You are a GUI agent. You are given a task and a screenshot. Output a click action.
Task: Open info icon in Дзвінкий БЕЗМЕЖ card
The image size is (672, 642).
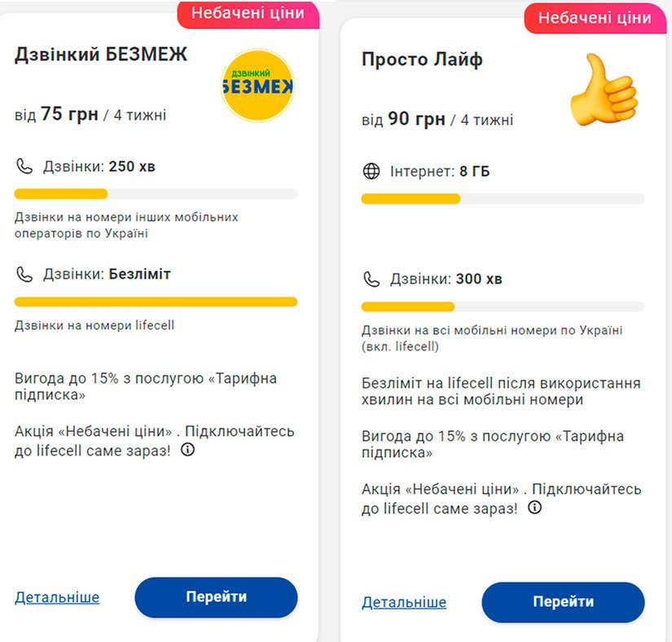(188, 450)
